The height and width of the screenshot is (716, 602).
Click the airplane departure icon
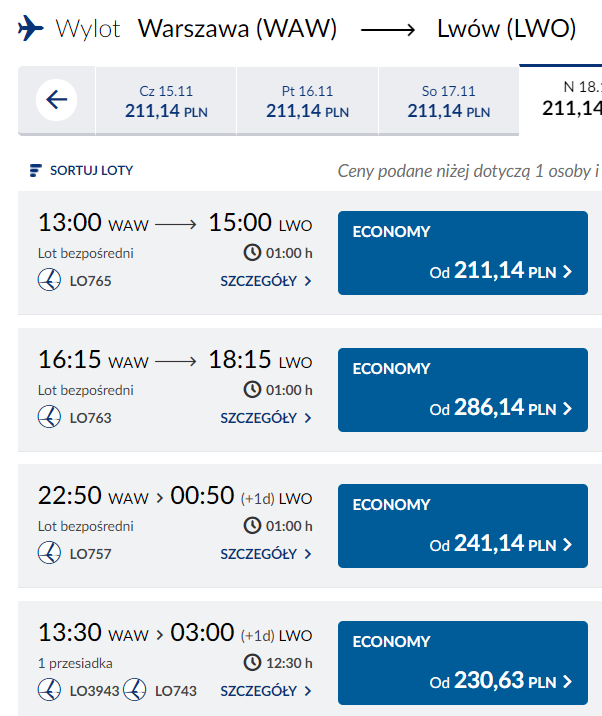point(31,29)
